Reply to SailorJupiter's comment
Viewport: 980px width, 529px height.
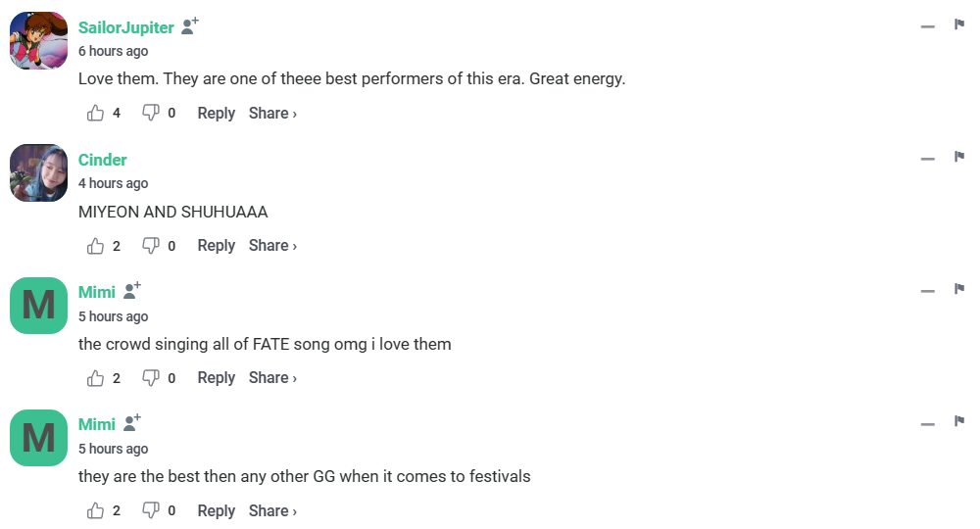[216, 114]
